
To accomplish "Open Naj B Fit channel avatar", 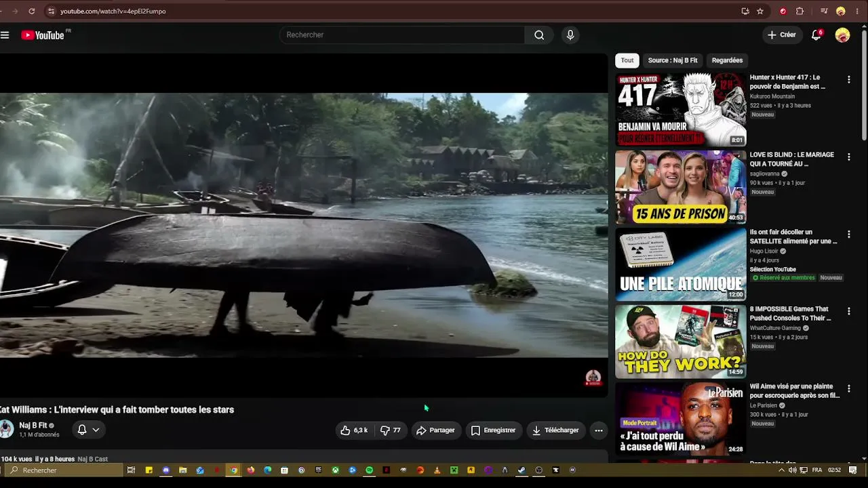I will tap(7, 429).
